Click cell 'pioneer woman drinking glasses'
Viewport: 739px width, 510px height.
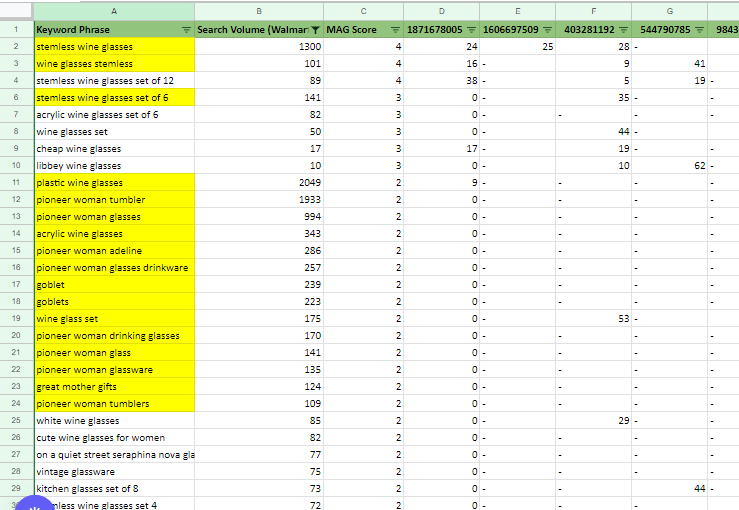[x=114, y=336]
